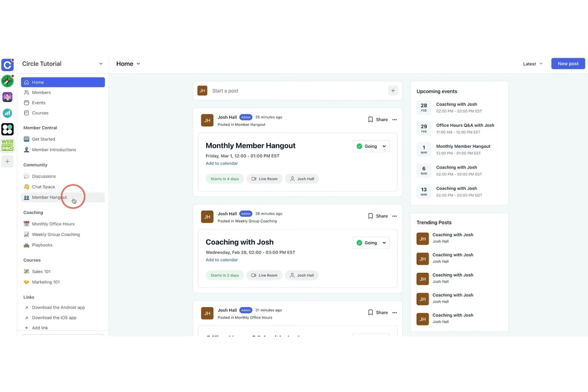Select the Circle community icon in the left dock

coord(8,65)
